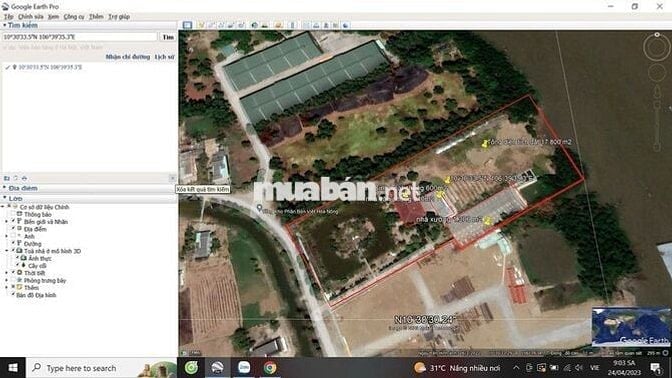Click the printer icon below search results
672x378 pixels.
(24, 178)
